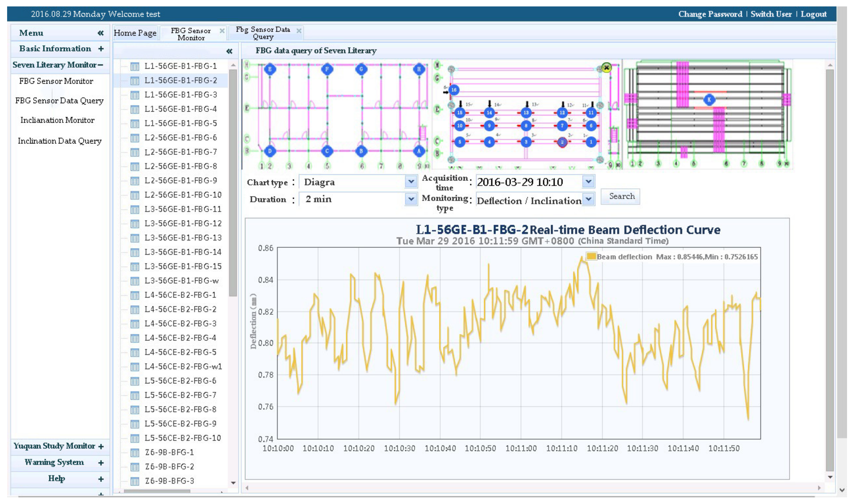Screen dimensions: 853x504
Task: Select sensor marker 16 on the floor plan
Action: coord(454,90)
